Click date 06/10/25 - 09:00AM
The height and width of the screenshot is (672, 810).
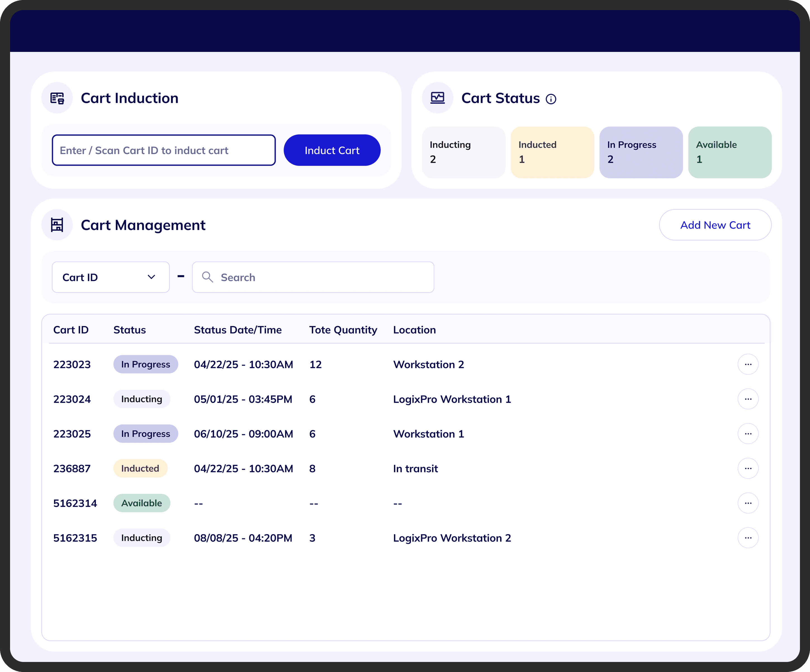pos(243,434)
